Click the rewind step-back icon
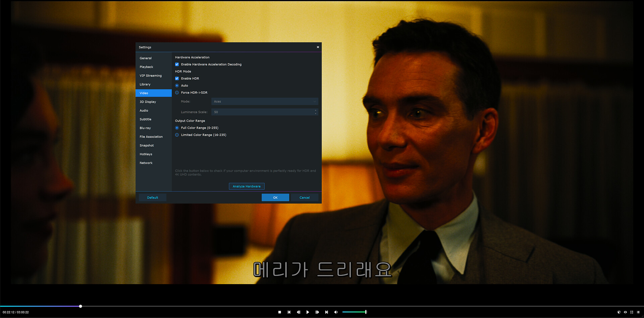 298,312
